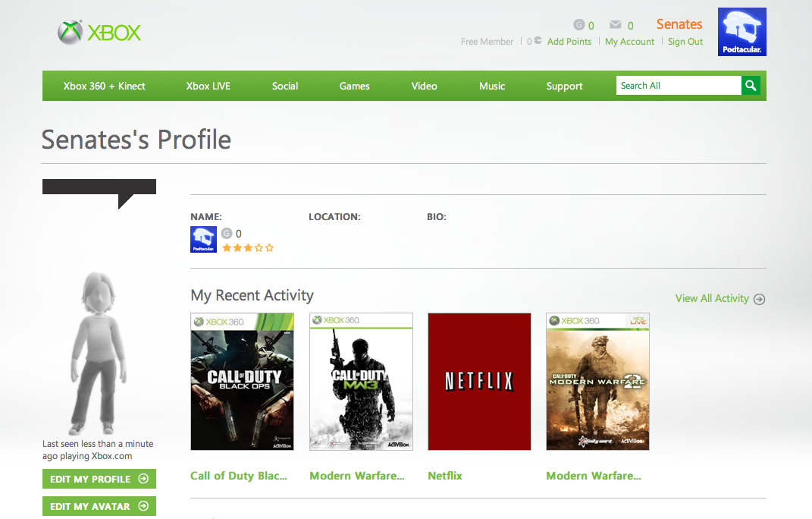Viewport: 812px width, 519px height.
Task: Click the Gamerscore G icon in header
Action: pos(579,24)
